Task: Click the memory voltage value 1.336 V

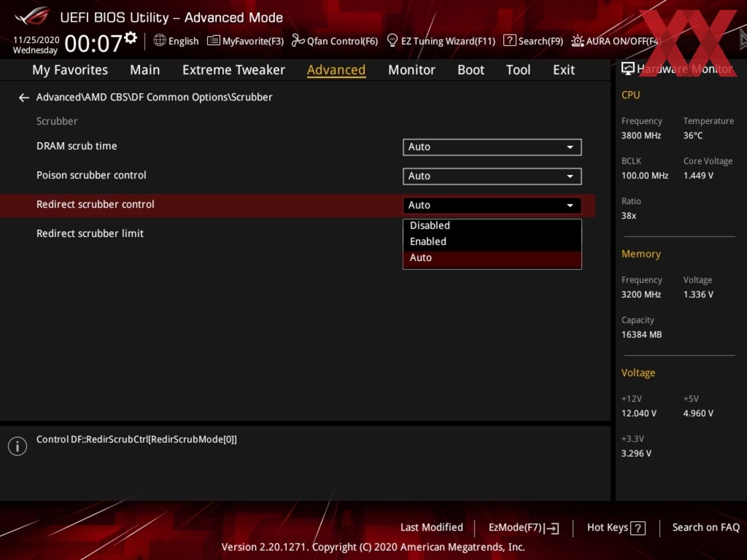Action: [698, 294]
